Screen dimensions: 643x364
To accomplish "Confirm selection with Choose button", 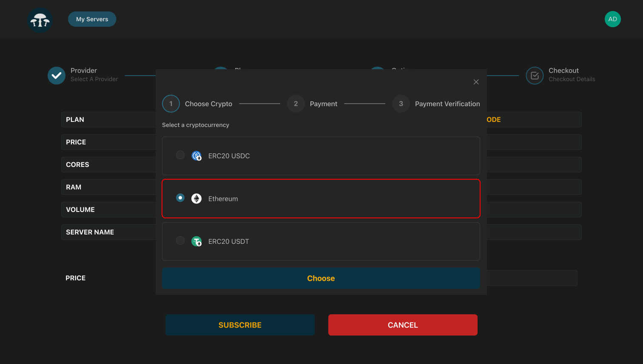I will click(321, 278).
